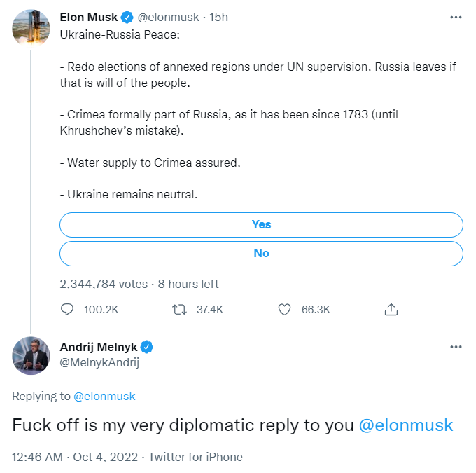Open more options on Andrij Melnyk's reply

(x=456, y=347)
